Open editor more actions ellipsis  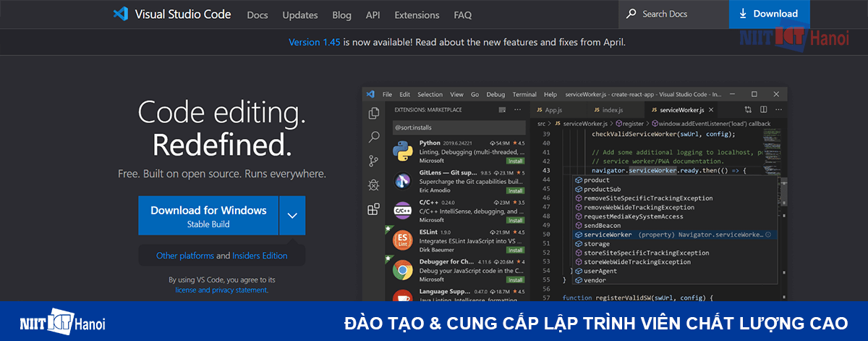point(778,110)
